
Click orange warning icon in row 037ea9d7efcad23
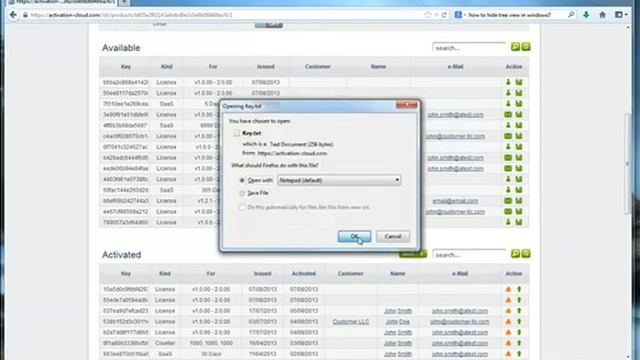[x=508, y=311]
